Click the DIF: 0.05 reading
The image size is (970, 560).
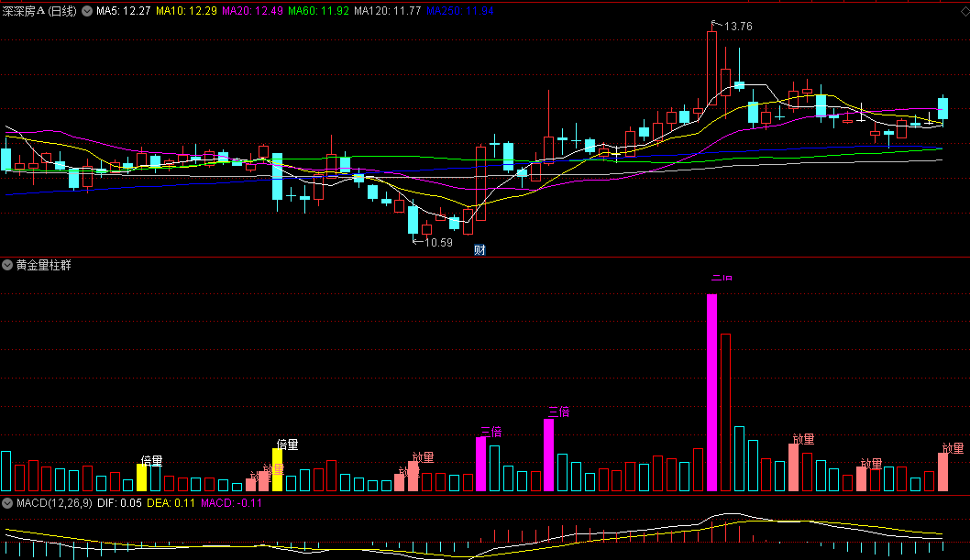tap(119, 503)
